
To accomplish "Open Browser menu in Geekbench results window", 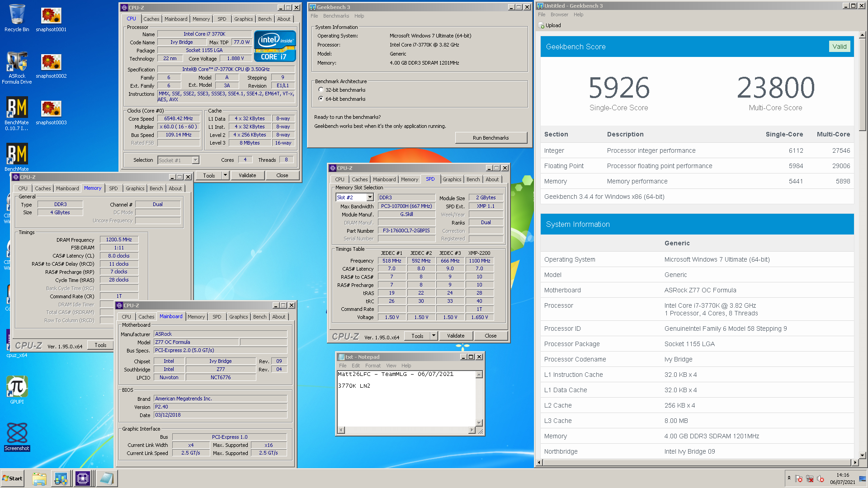I will [559, 14].
